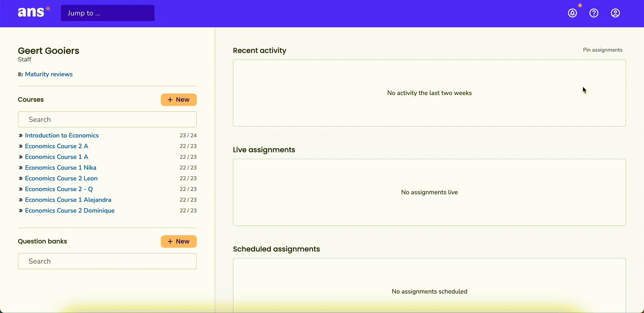Click arrow icon beside Economics Course 2 Dominique
644x313 pixels.
pos(21,211)
